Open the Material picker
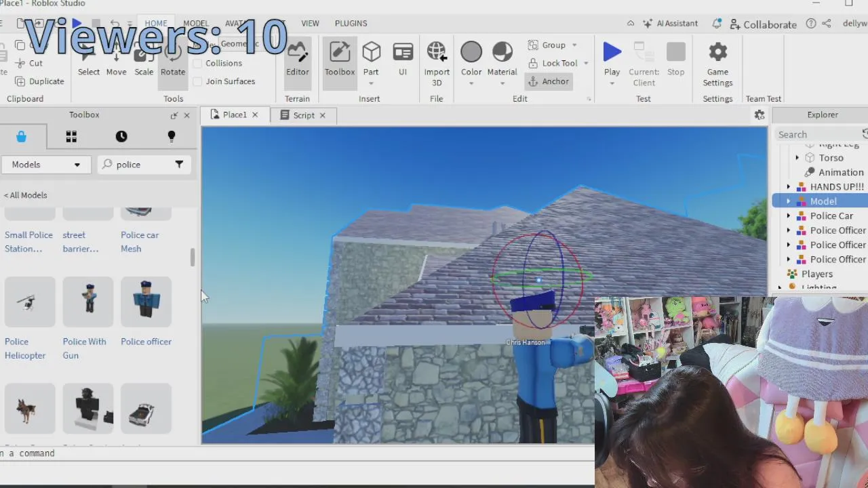 coord(502,53)
